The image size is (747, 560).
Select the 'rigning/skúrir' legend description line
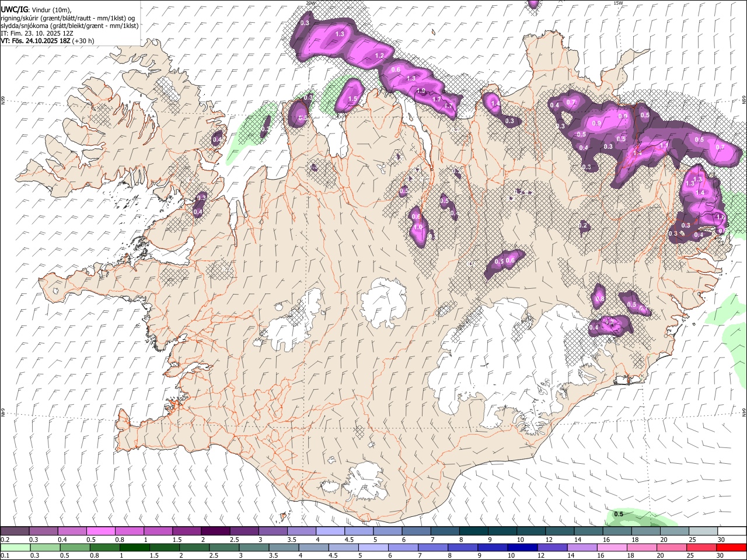[68, 17]
